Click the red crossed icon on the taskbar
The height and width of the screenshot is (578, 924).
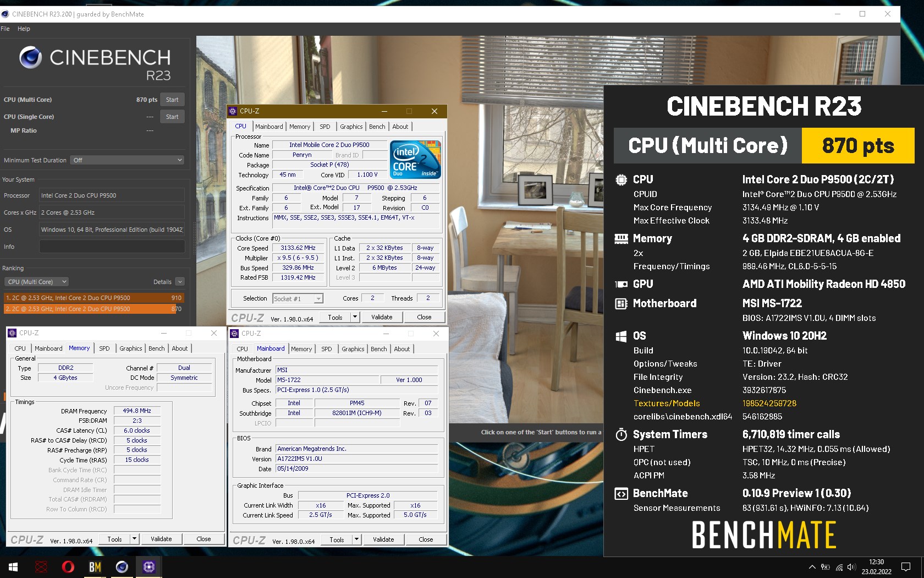pos(41,567)
